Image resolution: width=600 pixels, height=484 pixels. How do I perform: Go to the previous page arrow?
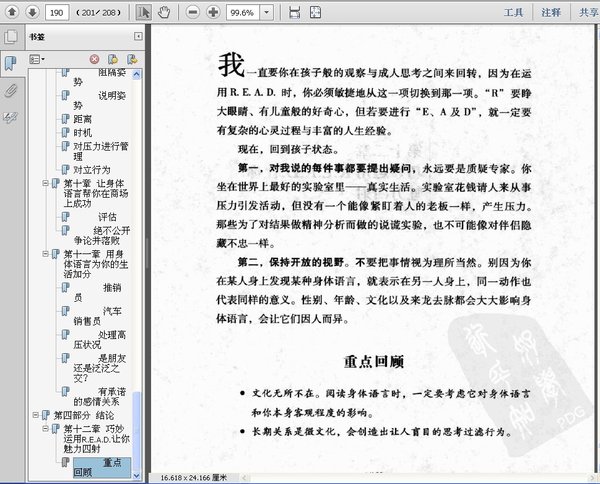tap(9, 12)
